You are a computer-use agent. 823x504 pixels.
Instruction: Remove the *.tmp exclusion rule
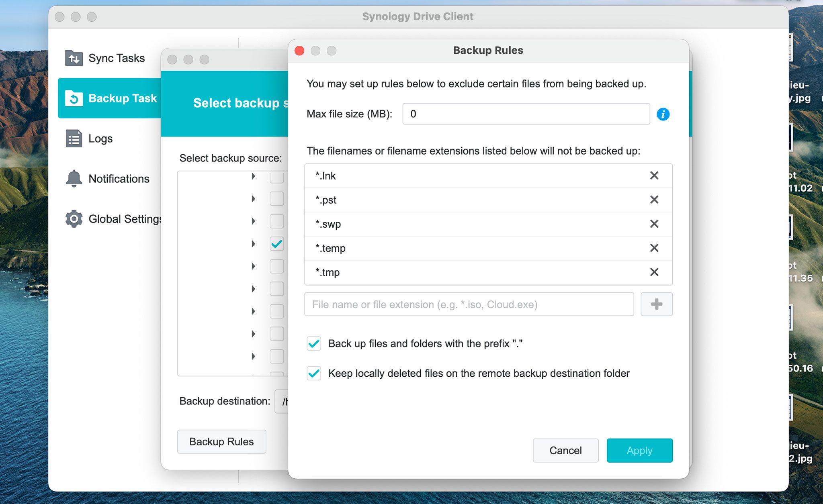[654, 272]
